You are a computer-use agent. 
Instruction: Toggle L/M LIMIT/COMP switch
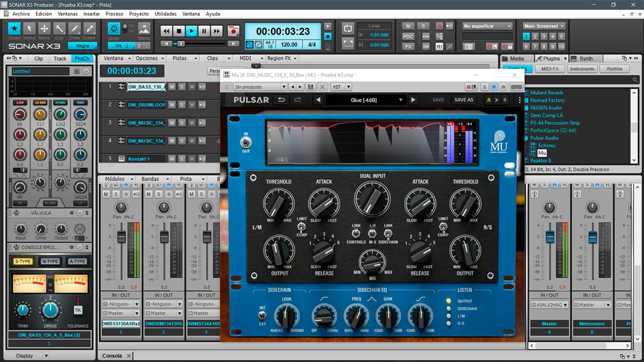[x=301, y=227]
